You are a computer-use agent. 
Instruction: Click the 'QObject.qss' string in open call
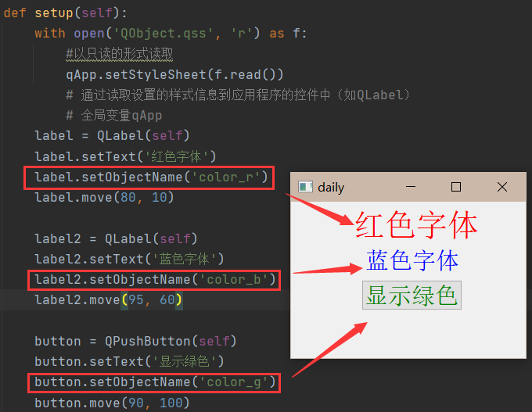pyautogui.click(x=164, y=34)
